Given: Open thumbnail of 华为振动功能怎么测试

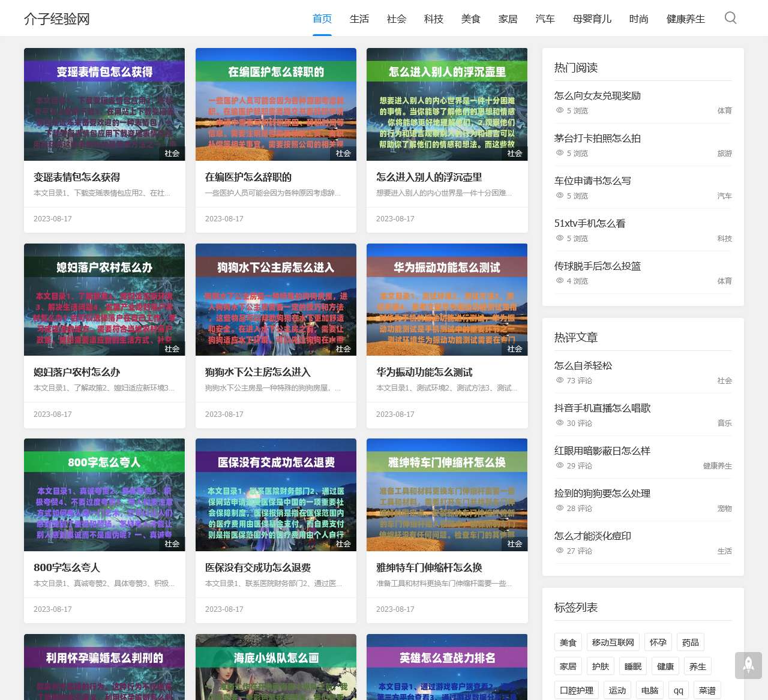Looking at the screenshot, I should tap(447, 299).
